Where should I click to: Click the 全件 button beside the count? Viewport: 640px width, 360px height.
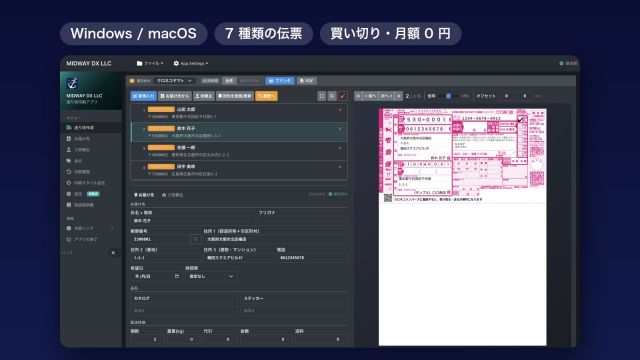point(229,81)
